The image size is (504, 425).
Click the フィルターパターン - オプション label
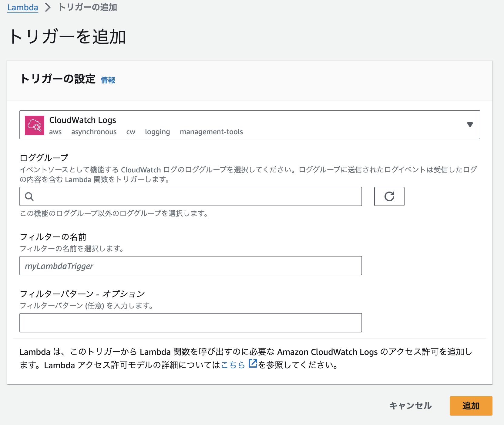[82, 294]
